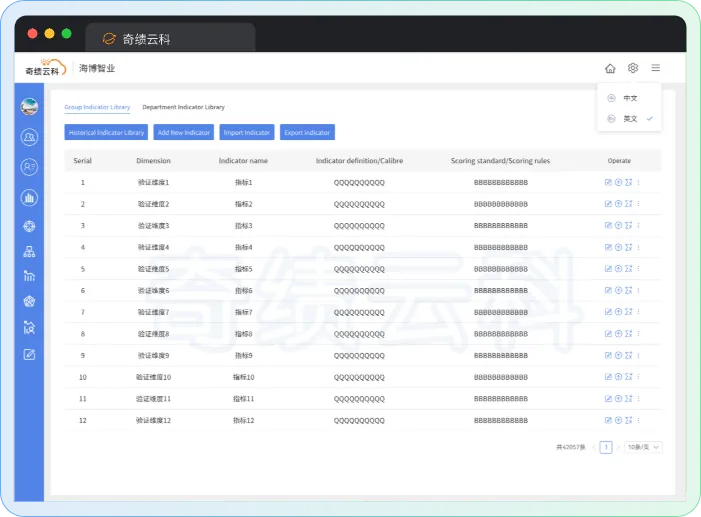The height and width of the screenshot is (517, 701).
Task: Click Export Indicator button
Action: pyautogui.click(x=307, y=132)
